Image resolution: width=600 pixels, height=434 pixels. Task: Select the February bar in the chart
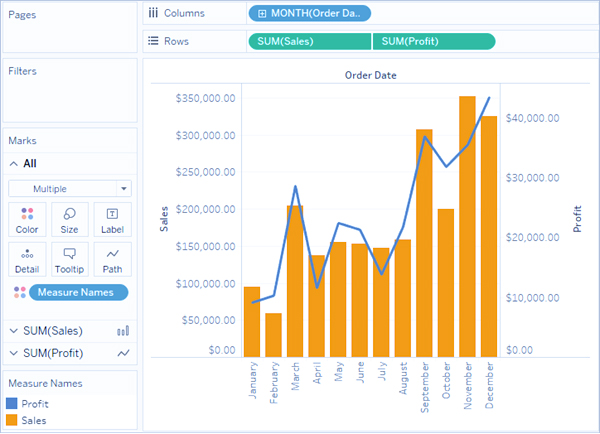coord(273,335)
